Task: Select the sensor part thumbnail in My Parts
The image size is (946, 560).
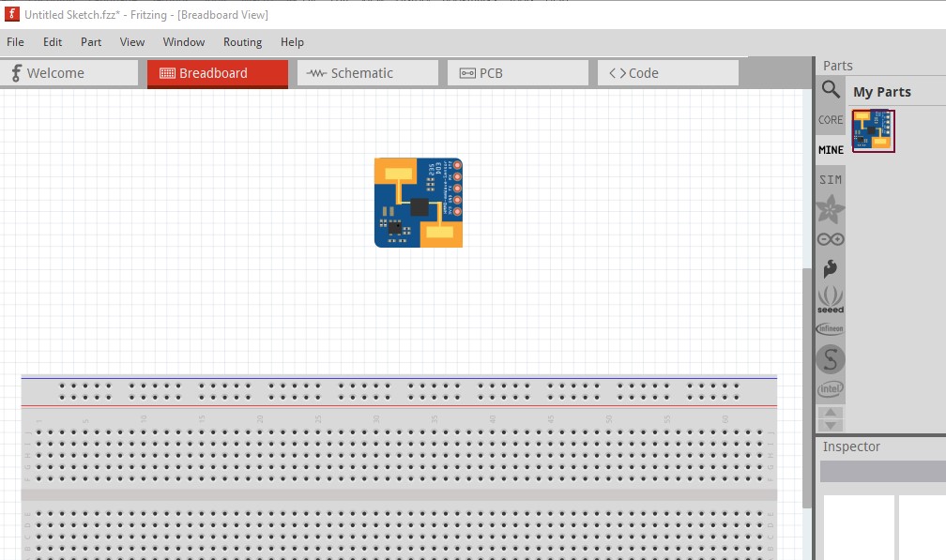Action: tap(873, 130)
